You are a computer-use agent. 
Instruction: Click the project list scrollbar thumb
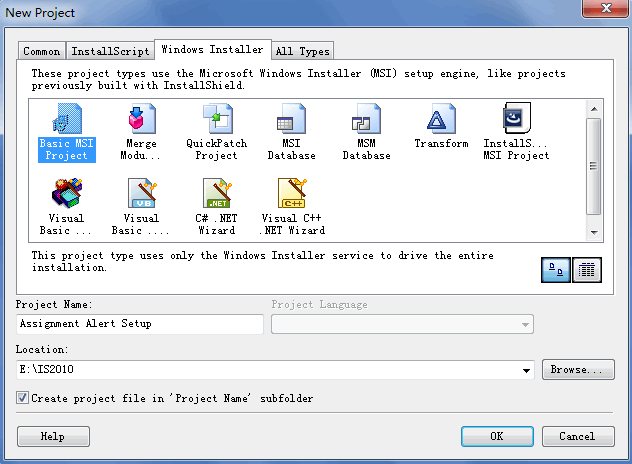click(x=594, y=166)
